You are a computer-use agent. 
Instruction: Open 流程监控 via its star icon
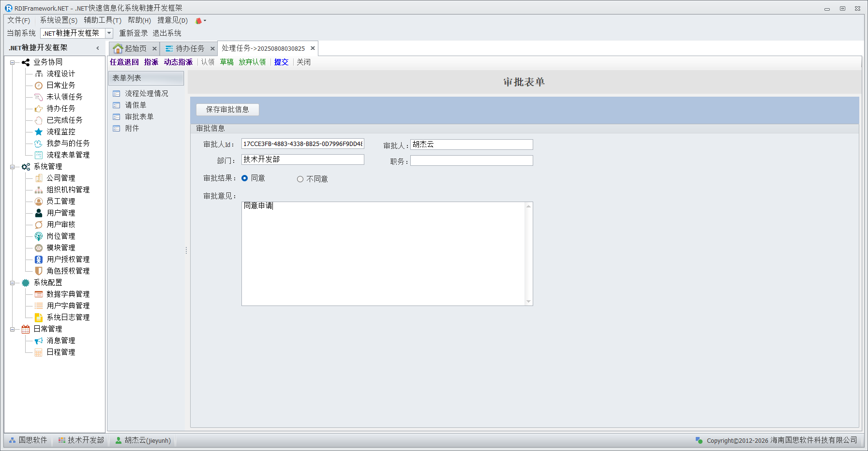[x=39, y=132]
